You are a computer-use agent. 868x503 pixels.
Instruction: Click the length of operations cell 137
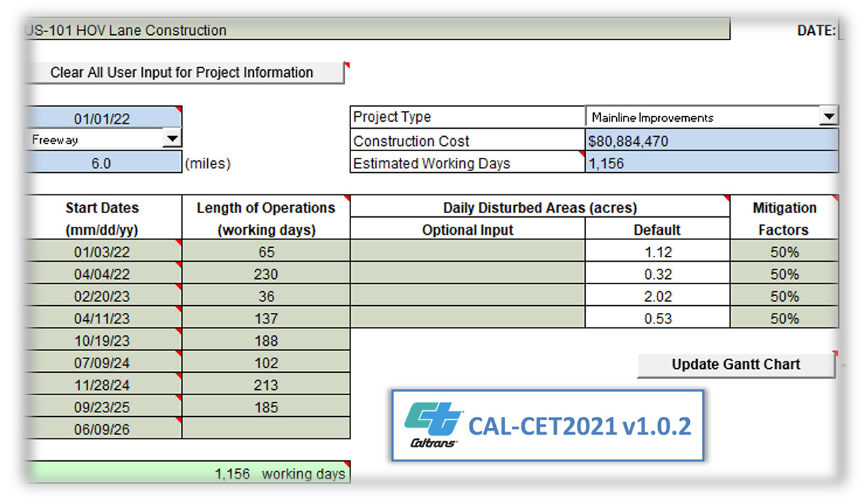[x=266, y=318]
